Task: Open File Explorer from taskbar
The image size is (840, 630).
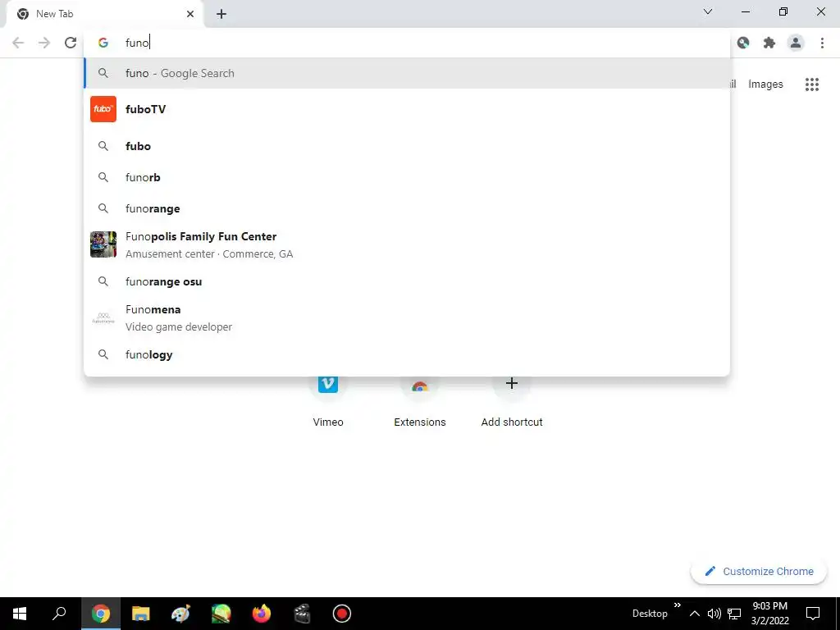Action: pyautogui.click(x=141, y=614)
